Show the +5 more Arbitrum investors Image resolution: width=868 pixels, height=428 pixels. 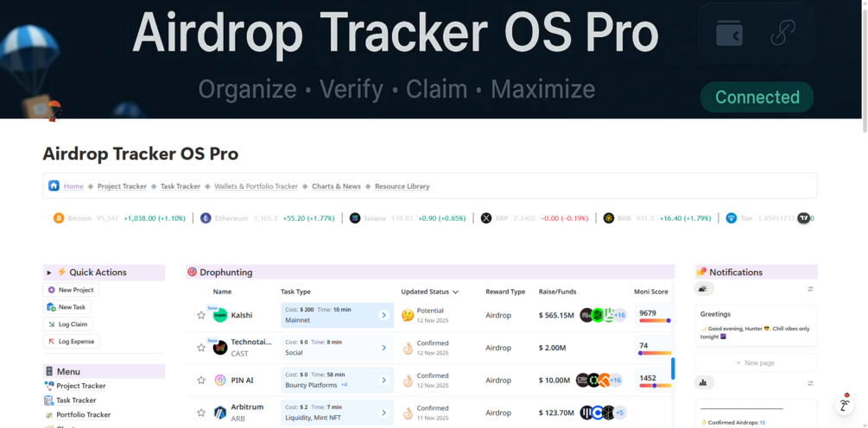tap(619, 412)
